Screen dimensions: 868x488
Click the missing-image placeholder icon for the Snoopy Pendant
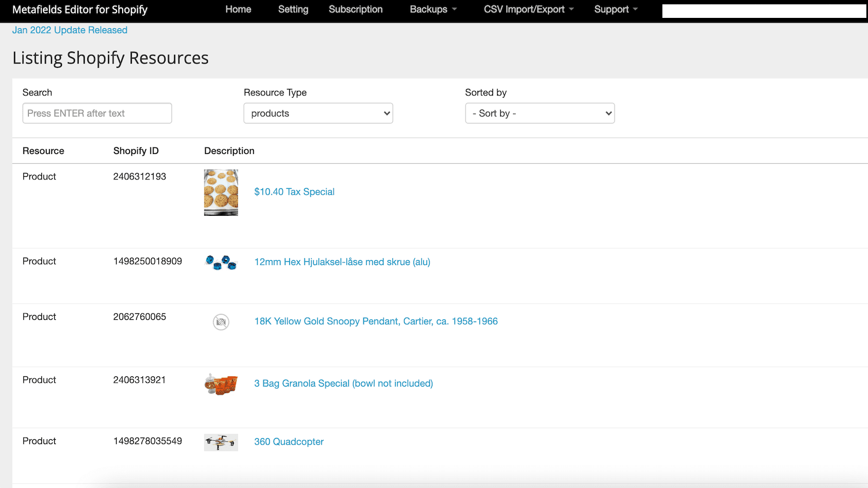(x=221, y=322)
